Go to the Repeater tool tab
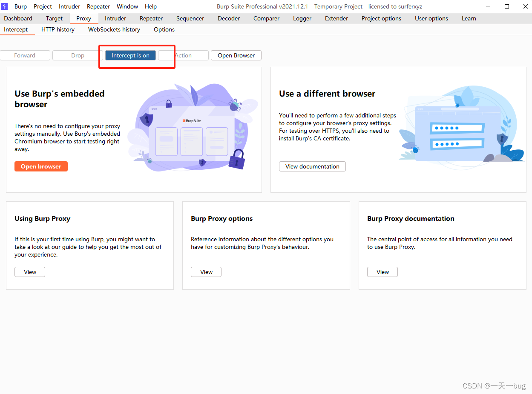This screenshot has width=532, height=394. click(x=151, y=18)
